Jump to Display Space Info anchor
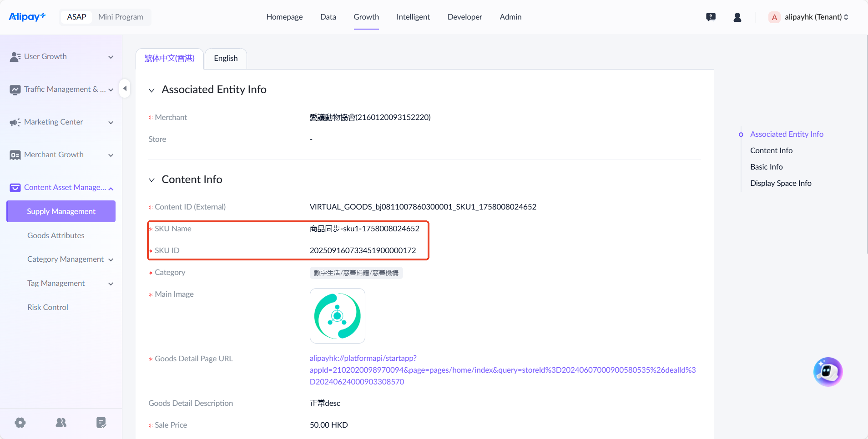Viewport: 868px width, 439px height. click(781, 183)
